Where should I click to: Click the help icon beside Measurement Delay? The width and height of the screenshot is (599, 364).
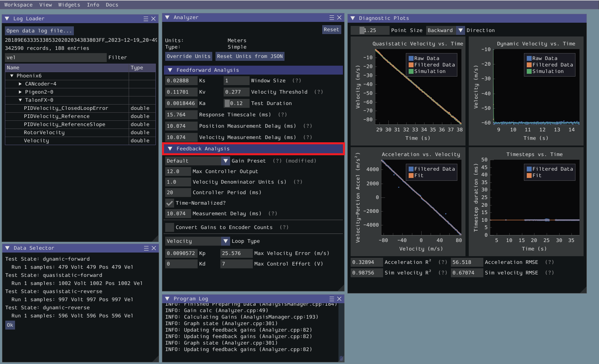[272, 213]
